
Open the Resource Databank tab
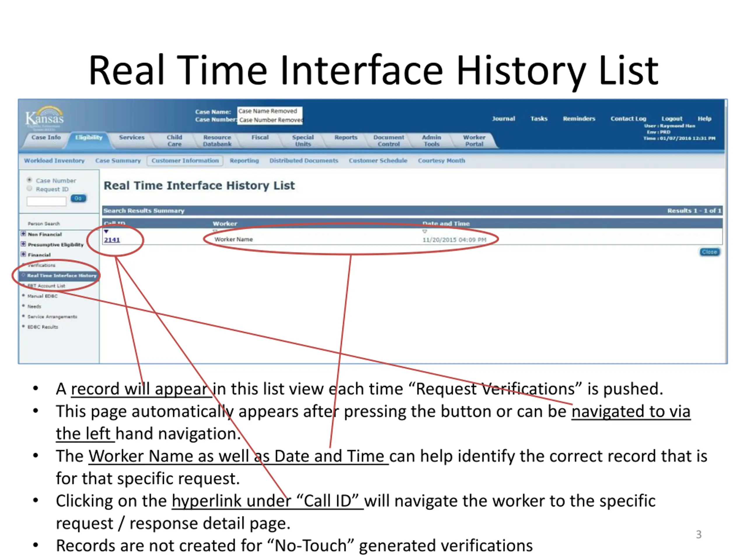tap(217, 141)
